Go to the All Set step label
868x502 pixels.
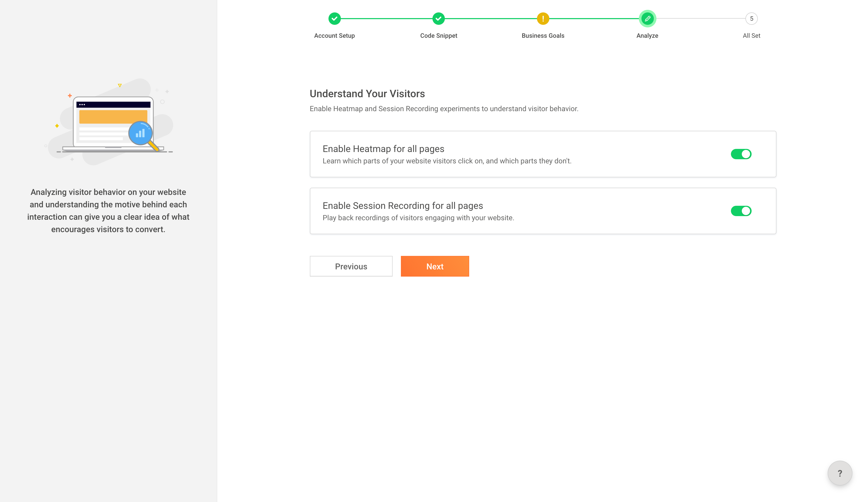[x=751, y=36]
